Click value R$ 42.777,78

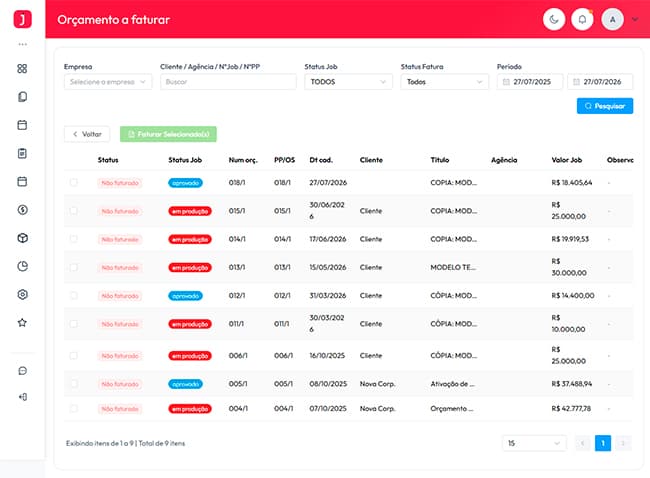(571, 409)
